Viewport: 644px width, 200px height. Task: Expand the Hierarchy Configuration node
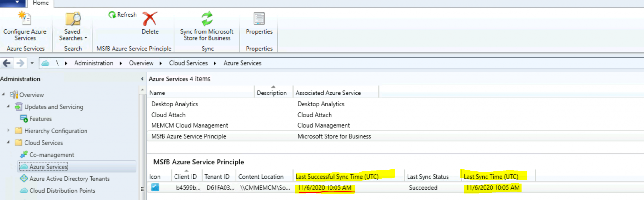[8, 130]
